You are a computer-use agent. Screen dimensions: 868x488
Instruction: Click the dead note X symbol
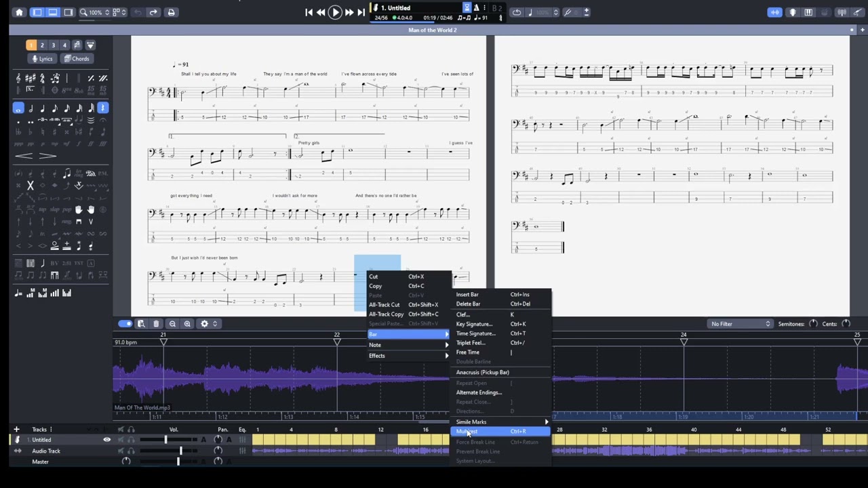(30, 185)
